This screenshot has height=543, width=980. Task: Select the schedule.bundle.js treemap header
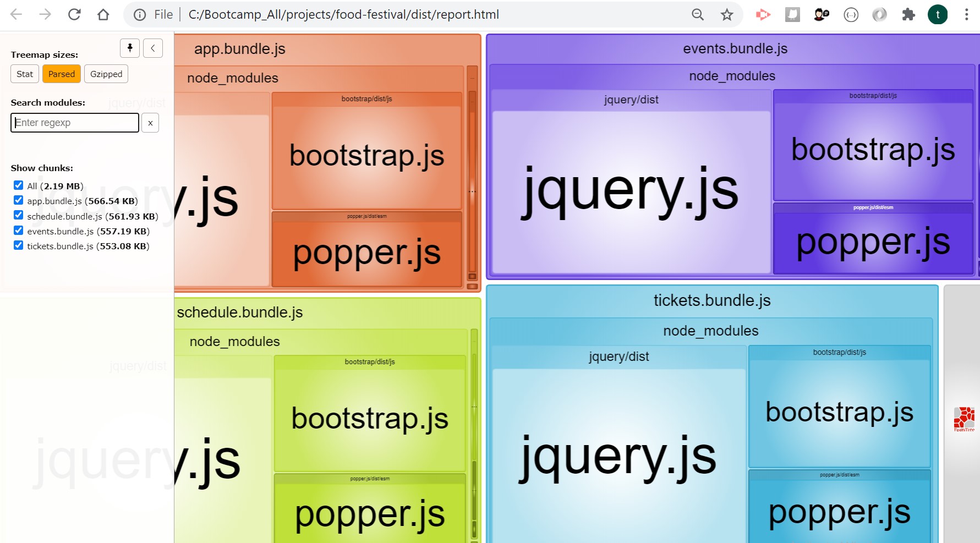pos(240,312)
